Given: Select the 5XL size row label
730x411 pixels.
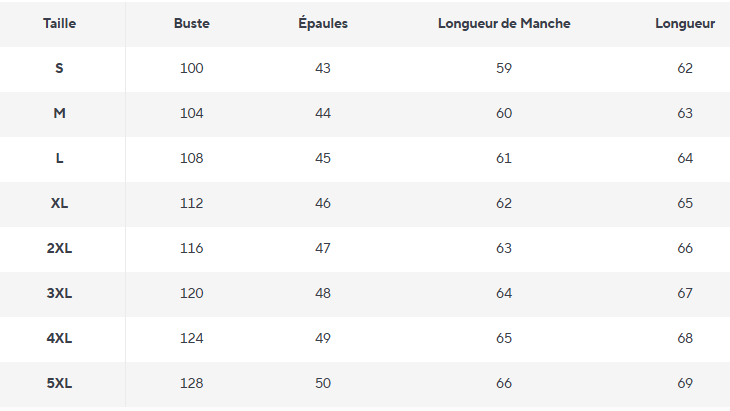Looking at the screenshot, I should coord(59,384).
